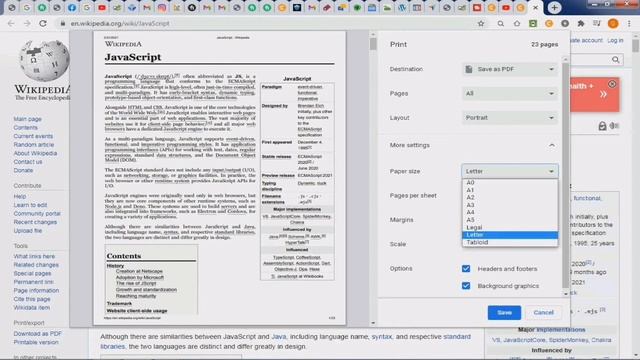640x360 pixels.
Task: Choose A1 paper size
Action: pos(510,190)
